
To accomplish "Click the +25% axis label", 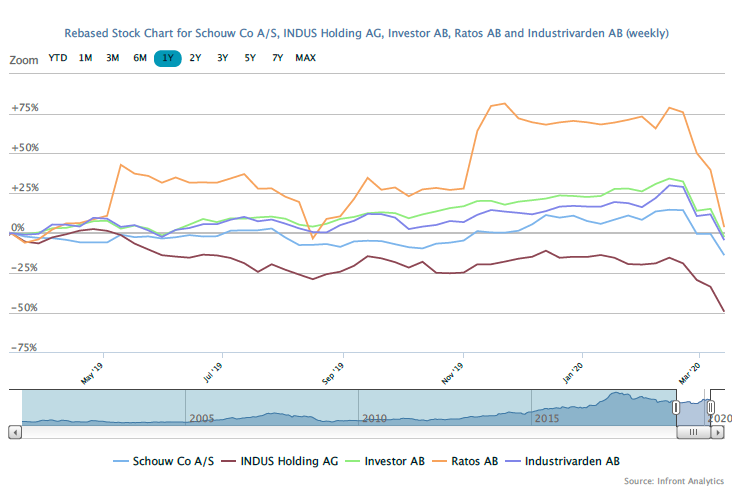I will pos(25,188).
